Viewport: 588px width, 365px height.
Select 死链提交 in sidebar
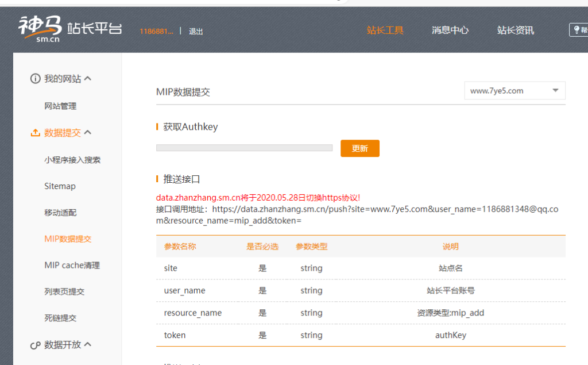(x=60, y=318)
